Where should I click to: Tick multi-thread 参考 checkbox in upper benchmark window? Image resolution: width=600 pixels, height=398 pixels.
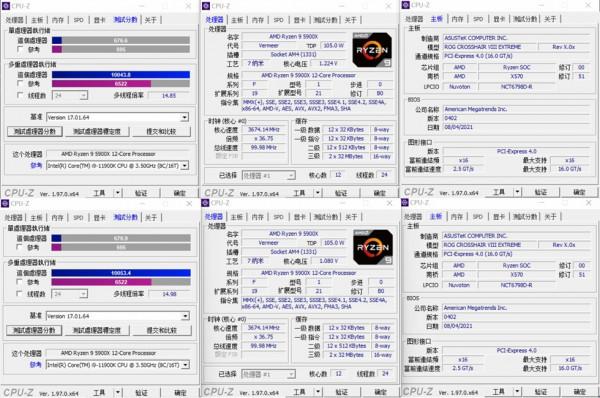pos(20,83)
